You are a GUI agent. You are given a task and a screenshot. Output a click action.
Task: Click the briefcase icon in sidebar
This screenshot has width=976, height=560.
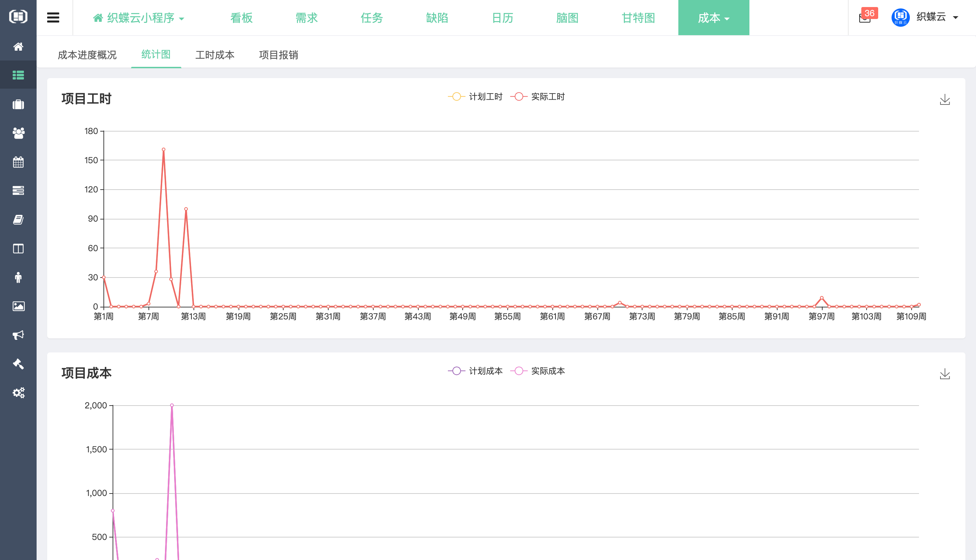(18, 104)
